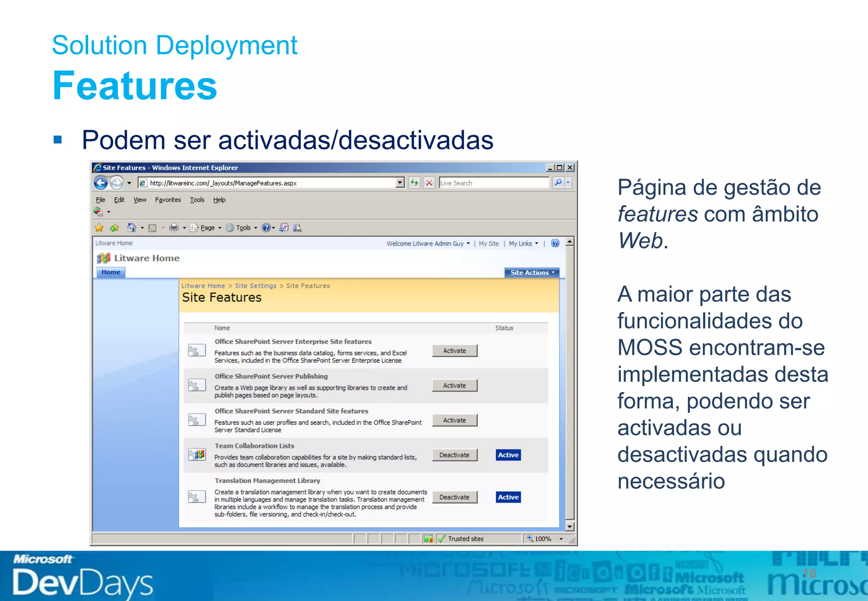Screen dimensions: 868x601
Task: Click Active status for Translation Management Library
Action: (x=509, y=497)
